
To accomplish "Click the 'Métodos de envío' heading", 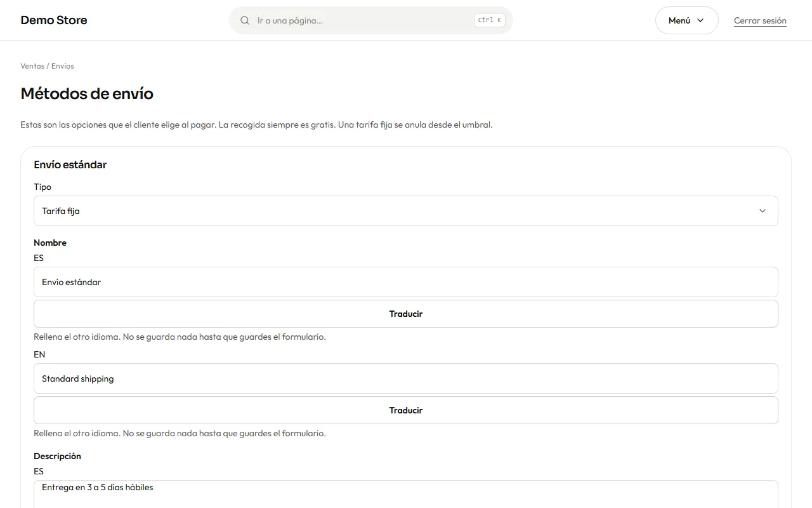I will click(x=87, y=93).
